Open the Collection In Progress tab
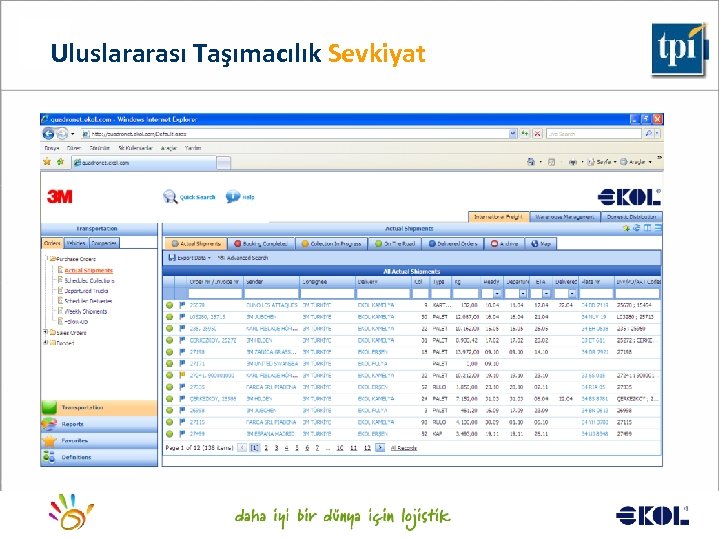The height and width of the screenshot is (540, 720). pos(331,244)
